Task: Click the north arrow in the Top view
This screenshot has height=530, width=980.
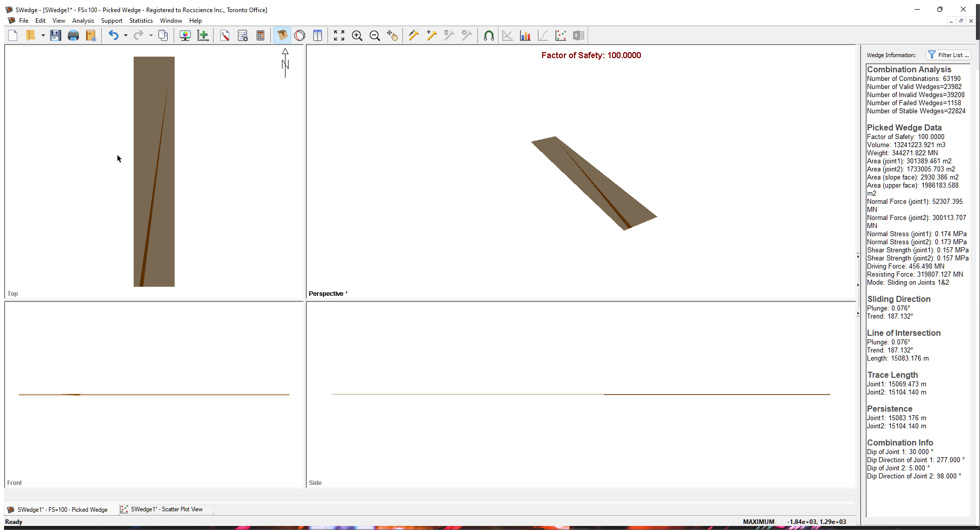Action: click(x=285, y=63)
